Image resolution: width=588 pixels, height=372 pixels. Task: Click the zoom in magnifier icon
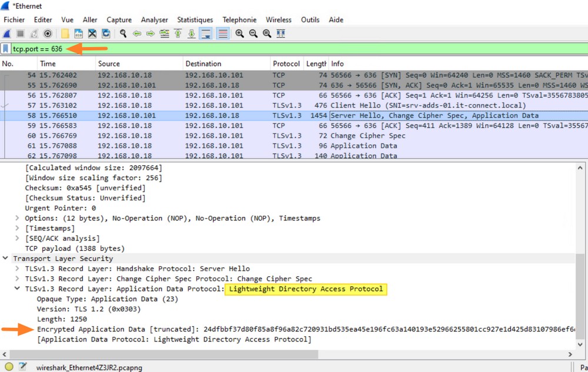click(239, 34)
